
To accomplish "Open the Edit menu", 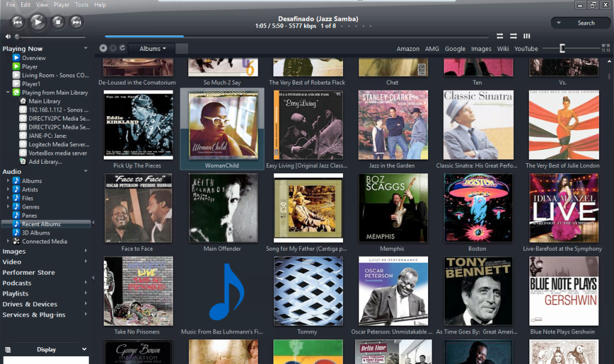I will pyautogui.click(x=25, y=5).
